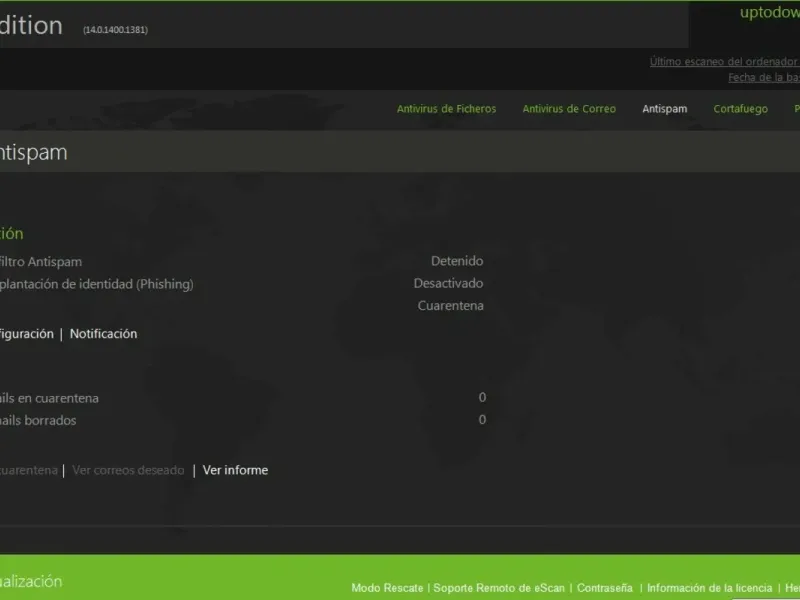The height and width of the screenshot is (600, 800).
Task: Open Modo Rescate in footer
Action: [387, 588]
